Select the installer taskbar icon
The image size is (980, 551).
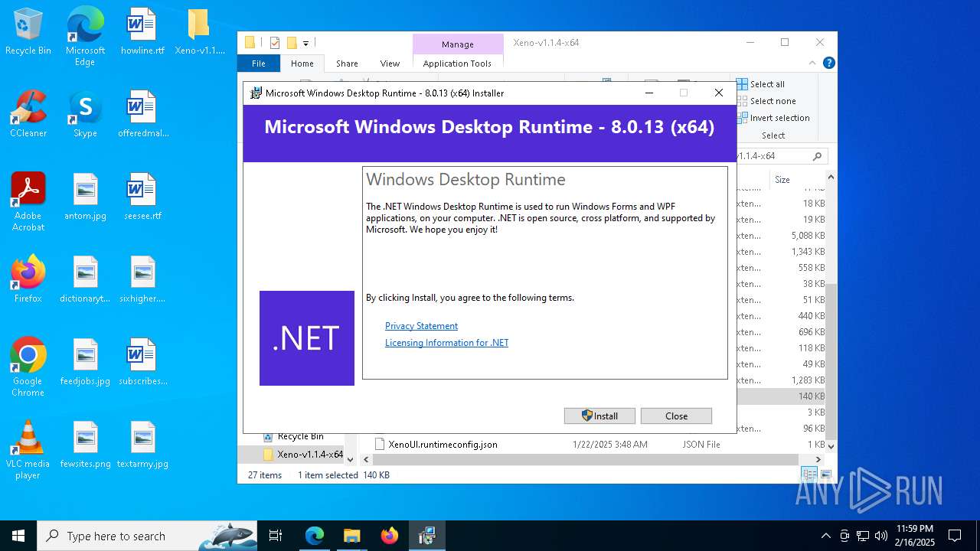tap(426, 536)
